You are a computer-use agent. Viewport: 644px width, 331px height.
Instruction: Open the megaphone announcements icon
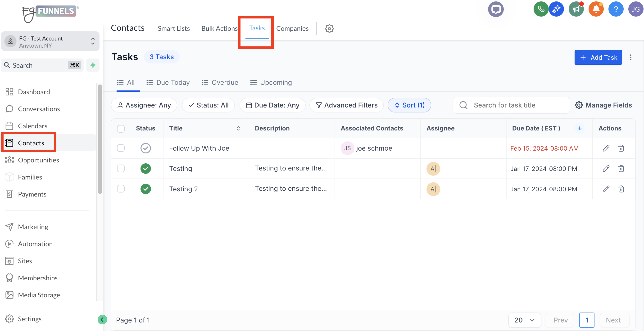pos(576,9)
